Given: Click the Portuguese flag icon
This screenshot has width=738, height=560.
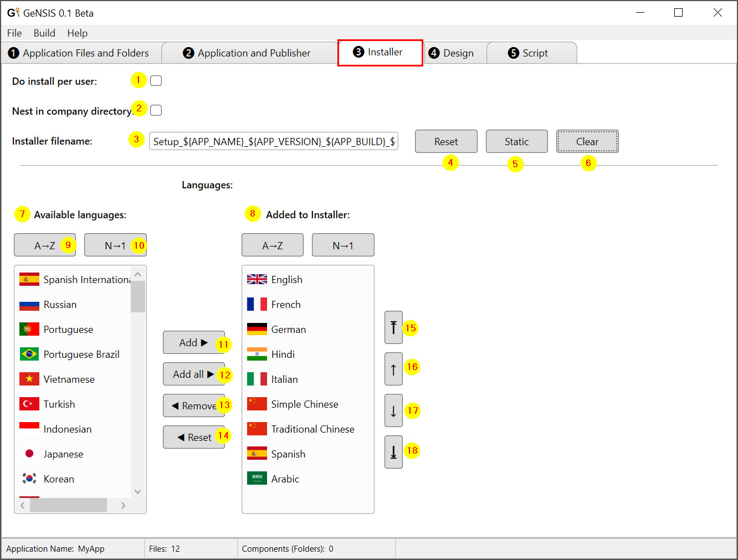Looking at the screenshot, I should pyautogui.click(x=29, y=329).
